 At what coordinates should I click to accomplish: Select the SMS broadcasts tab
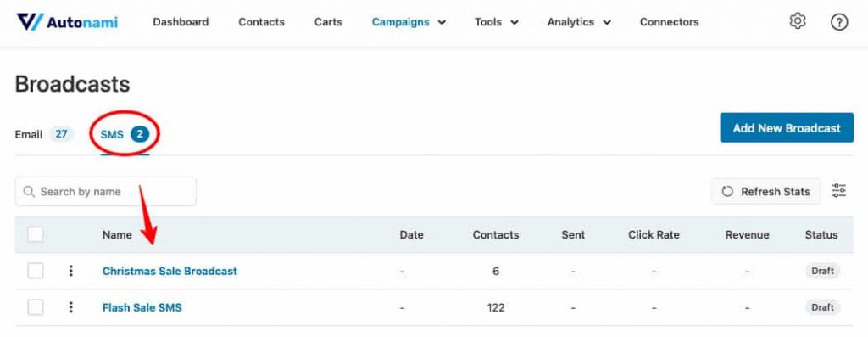(125, 134)
